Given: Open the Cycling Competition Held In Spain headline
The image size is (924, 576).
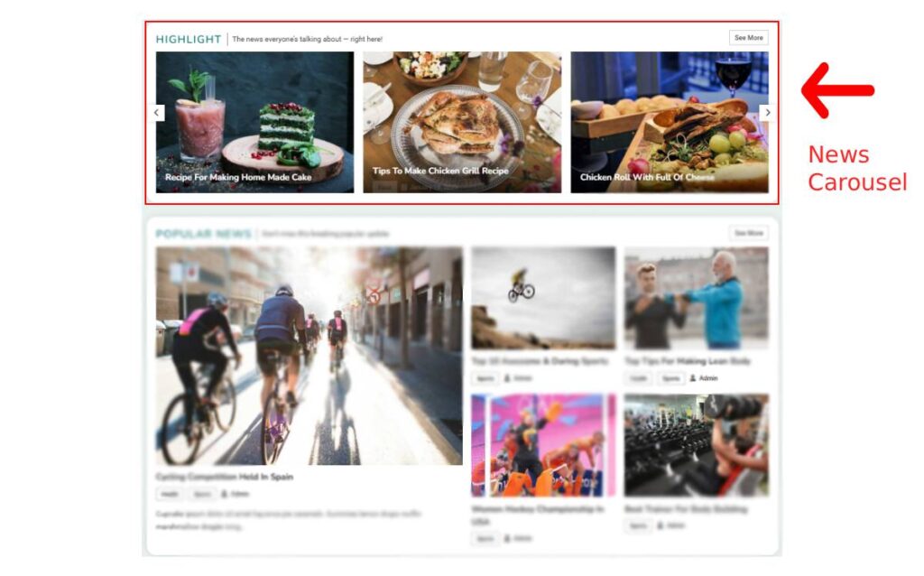Looking at the screenshot, I should [x=225, y=477].
